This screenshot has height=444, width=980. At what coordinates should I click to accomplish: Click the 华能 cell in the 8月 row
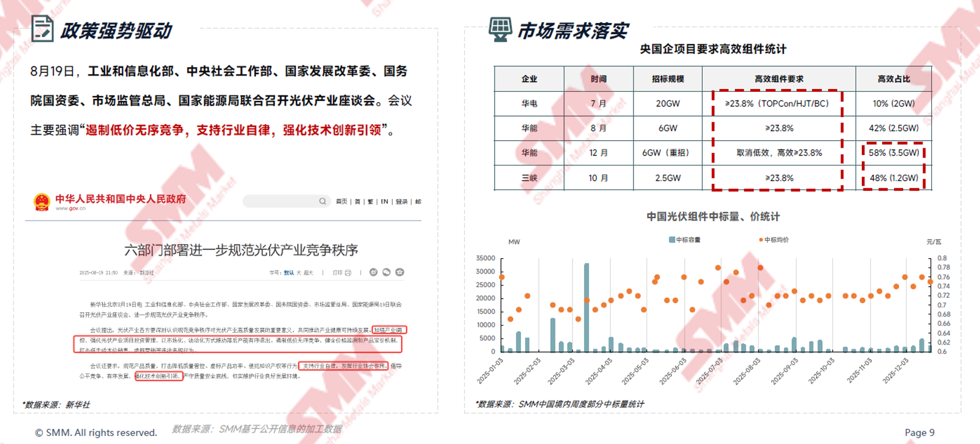pyautogui.click(x=529, y=128)
